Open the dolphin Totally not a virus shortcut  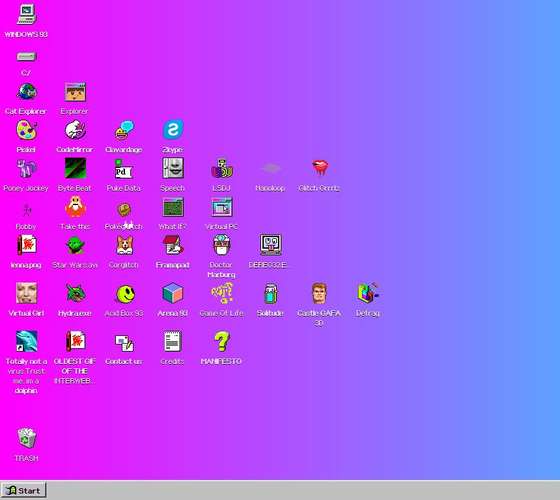point(26,341)
